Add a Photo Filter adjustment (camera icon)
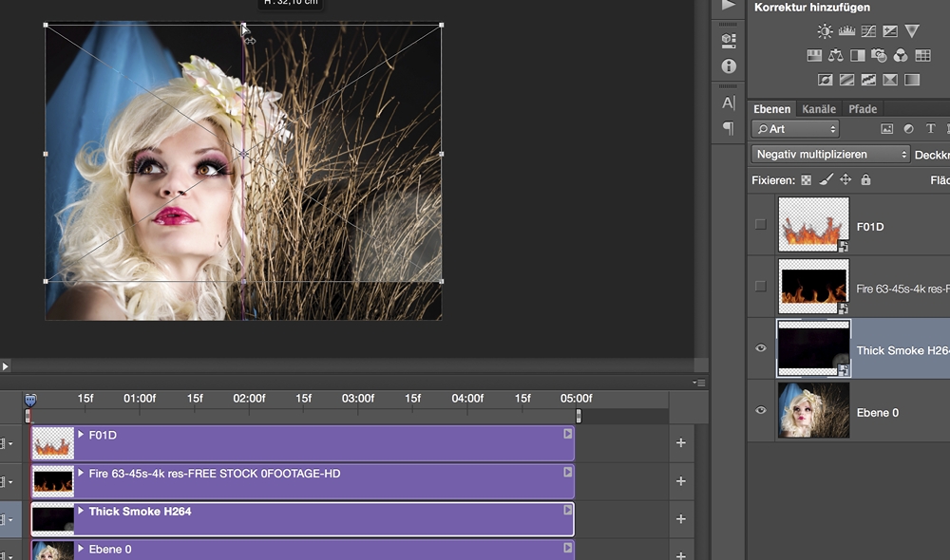This screenshot has width=950, height=560. click(x=879, y=56)
